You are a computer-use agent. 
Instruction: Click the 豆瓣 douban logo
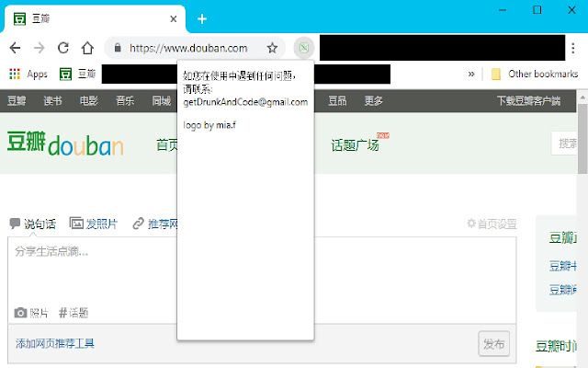[65, 144]
